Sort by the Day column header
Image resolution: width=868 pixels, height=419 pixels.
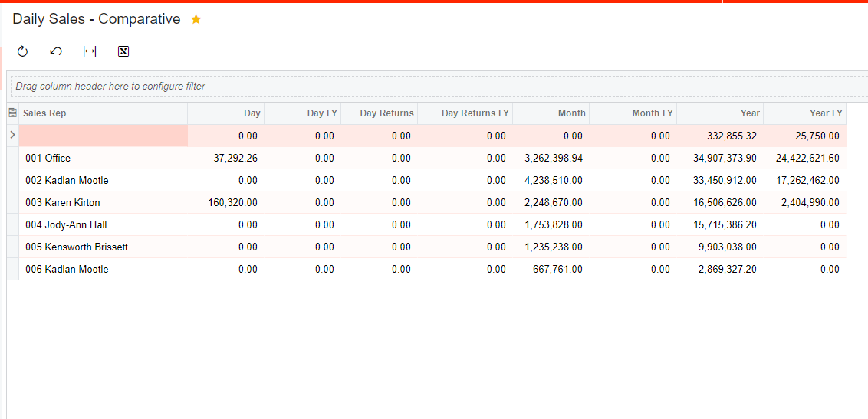(x=252, y=113)
